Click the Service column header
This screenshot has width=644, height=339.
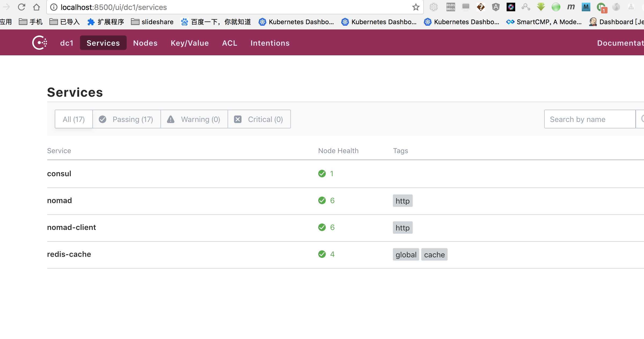coord(59,151)
